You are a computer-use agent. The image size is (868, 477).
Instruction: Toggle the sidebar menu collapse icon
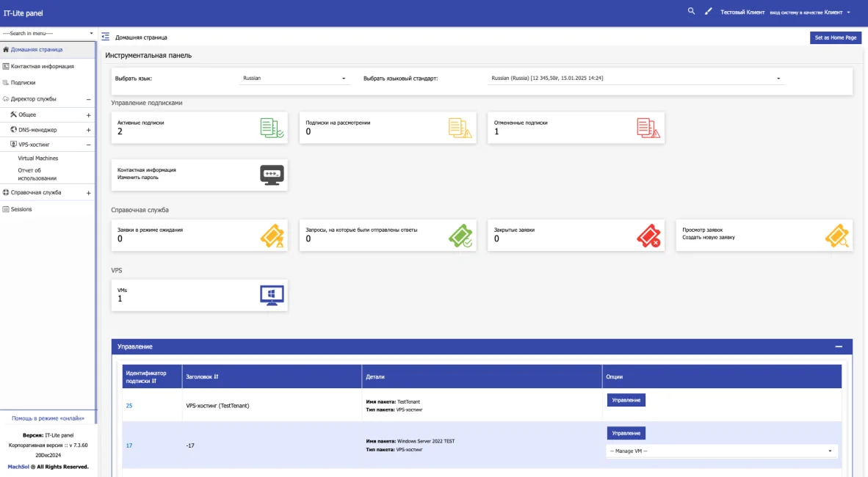click(x=105, y=37)
